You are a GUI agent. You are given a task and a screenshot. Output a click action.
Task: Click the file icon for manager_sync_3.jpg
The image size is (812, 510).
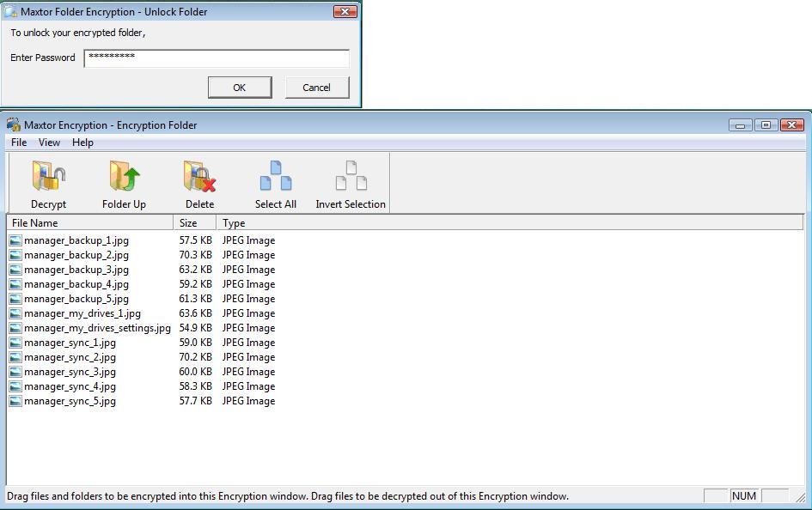[x=15, y=372]
